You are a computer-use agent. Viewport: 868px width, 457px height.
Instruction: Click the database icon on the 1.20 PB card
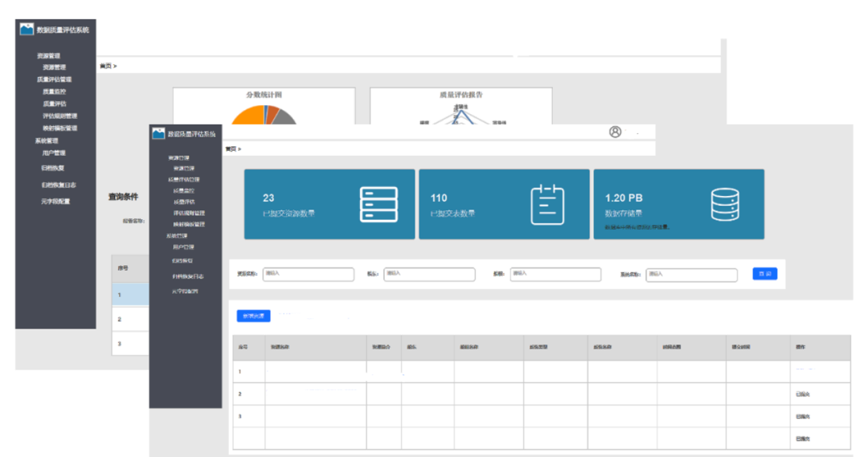(x=724, y=204)
